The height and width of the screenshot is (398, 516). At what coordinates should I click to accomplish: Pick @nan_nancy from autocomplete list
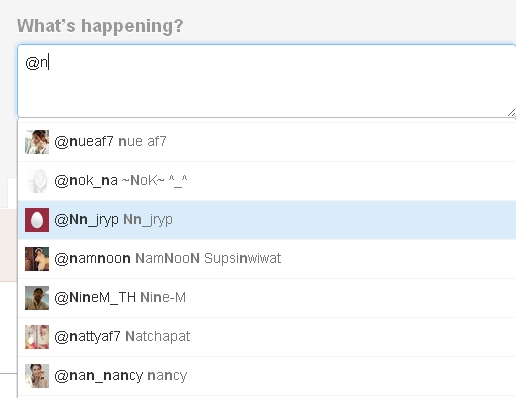tap(267, 376)
